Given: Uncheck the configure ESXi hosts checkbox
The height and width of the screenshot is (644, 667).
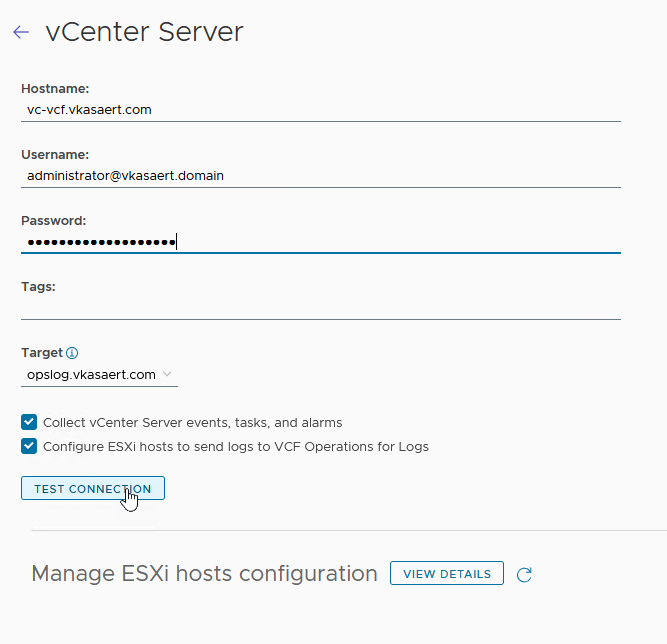Looking at the screenshot, I should click(29, 446).
